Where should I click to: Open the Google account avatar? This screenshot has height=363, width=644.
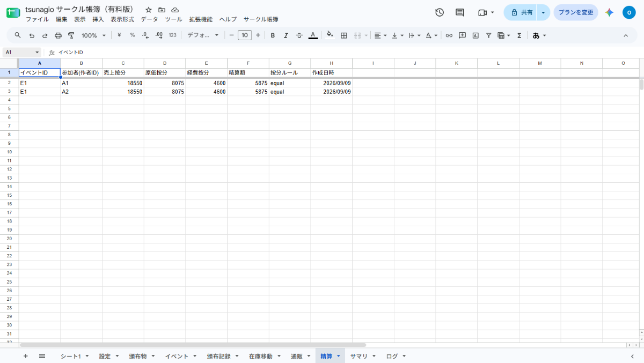[x=629, y=12]
